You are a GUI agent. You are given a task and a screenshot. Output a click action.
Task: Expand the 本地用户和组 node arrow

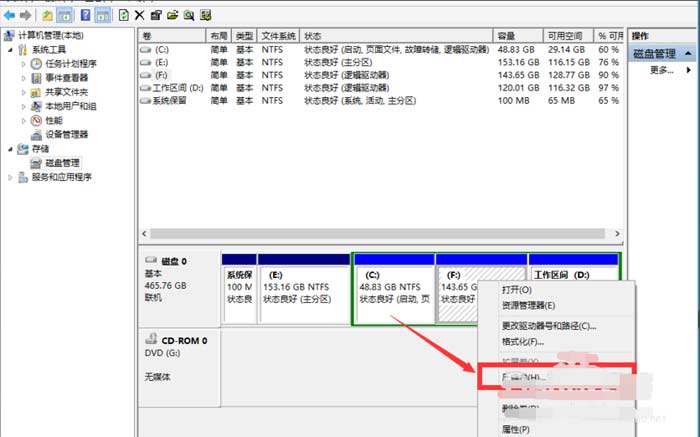coord(24,107)
